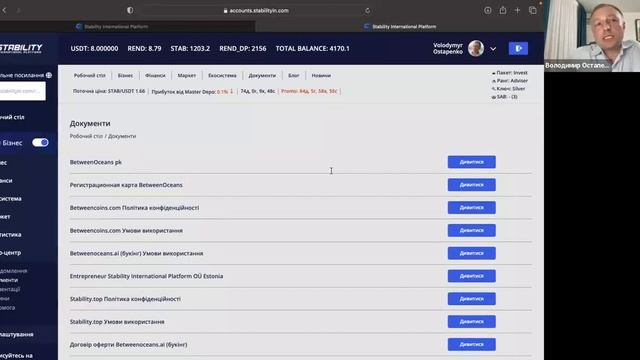640x360 pixels.
Task: View Stability.top Умови використання document
Action: pyautogui.click(x=471, y=322)
